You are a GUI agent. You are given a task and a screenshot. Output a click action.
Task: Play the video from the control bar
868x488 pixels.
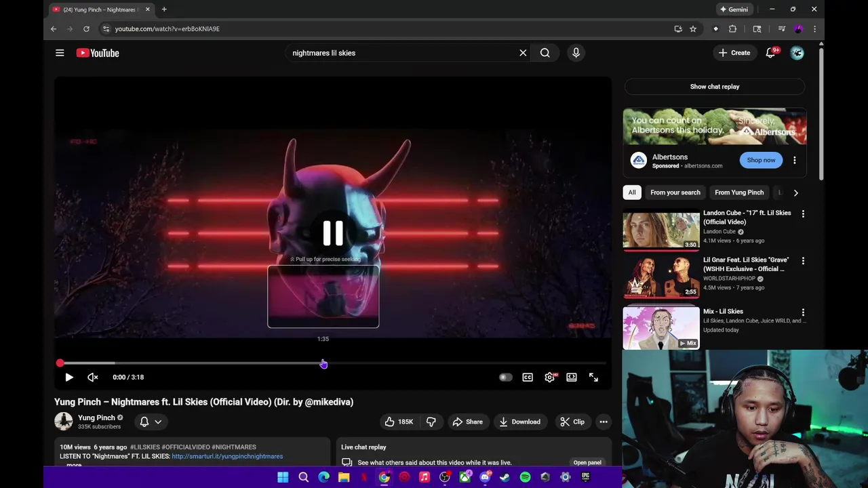[x=68, y=378]
